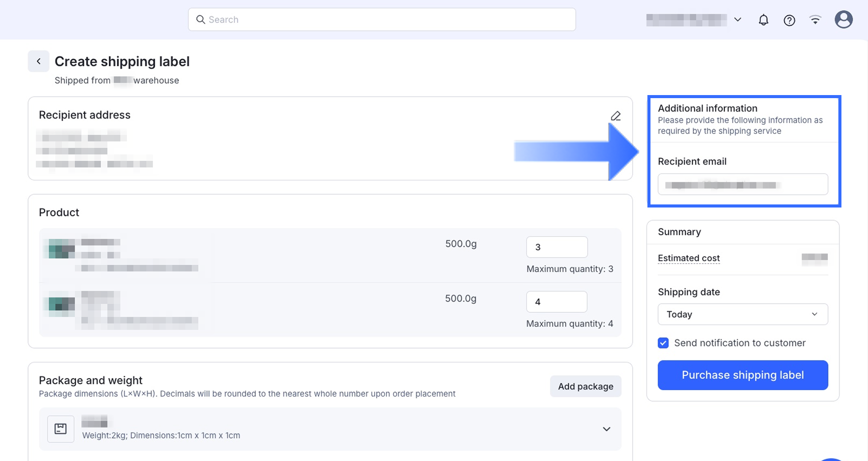
Task: Open the Shipping date dropdown
Action: point(742,314)
